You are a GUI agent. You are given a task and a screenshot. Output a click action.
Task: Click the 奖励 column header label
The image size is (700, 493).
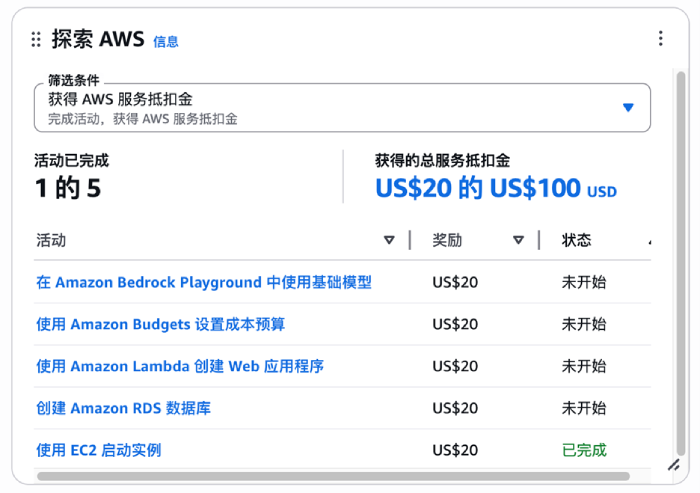[x=447, y=240]
